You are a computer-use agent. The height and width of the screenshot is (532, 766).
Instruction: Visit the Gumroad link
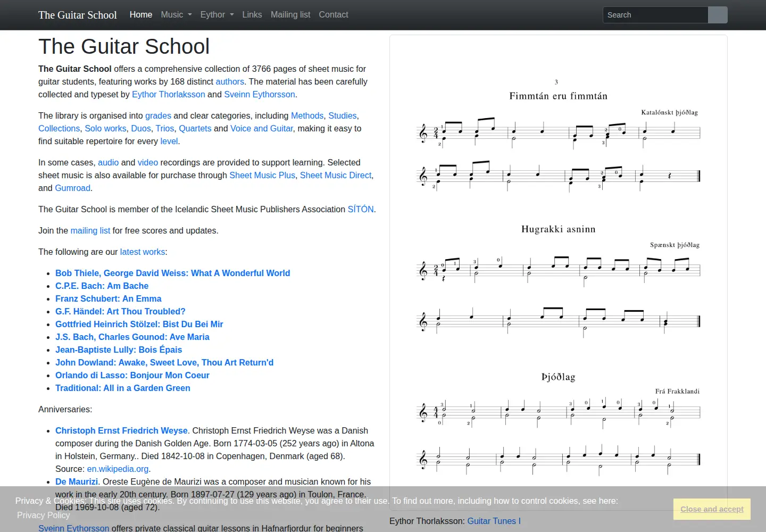click(73, 188)
